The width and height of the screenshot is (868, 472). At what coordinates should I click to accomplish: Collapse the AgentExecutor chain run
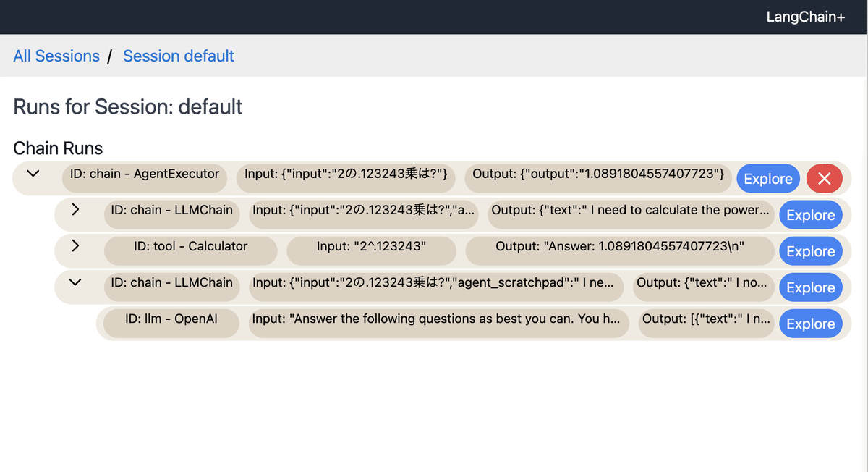pyautogui.click(x=32, y=174)
